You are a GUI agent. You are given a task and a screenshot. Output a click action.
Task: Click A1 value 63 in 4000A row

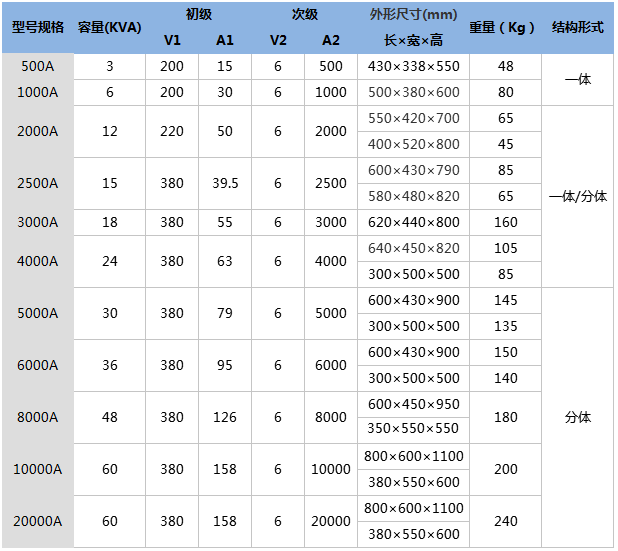click(225, 261)
